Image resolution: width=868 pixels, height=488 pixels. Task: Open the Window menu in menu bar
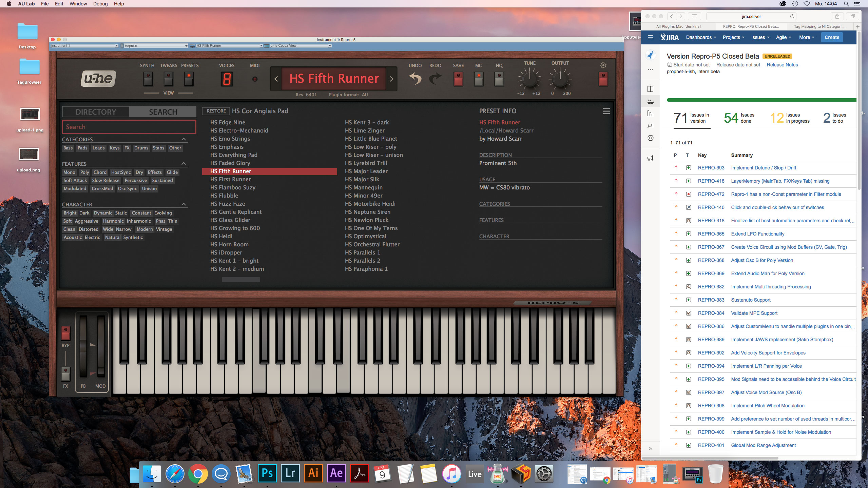tap(78, 4)
